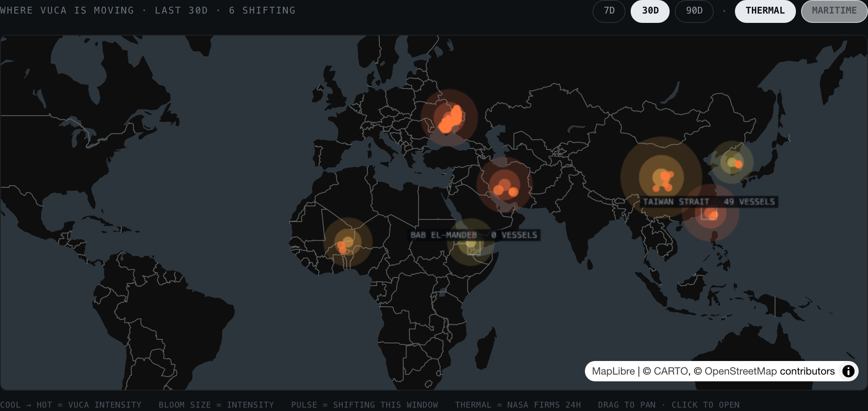
Task: Open the Iran hotspot bloom
Action: (x=504, y=185)
